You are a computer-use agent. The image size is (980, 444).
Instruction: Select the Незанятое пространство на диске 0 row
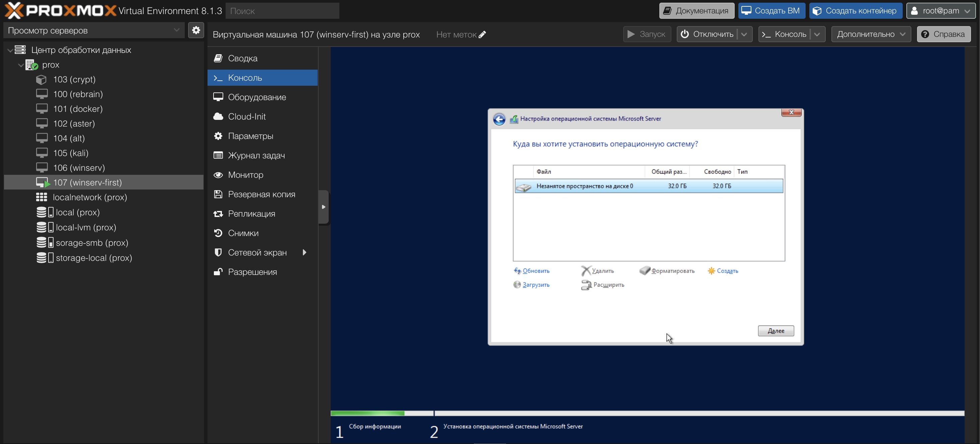pyautogui.click(x=648, y=186)
